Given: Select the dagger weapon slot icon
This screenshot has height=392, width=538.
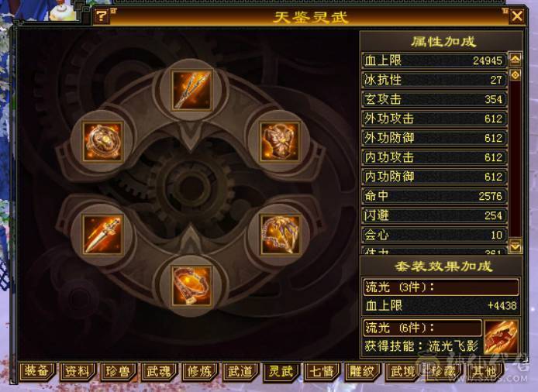Looking at the screenshot, I should click(x=102, y=235).
